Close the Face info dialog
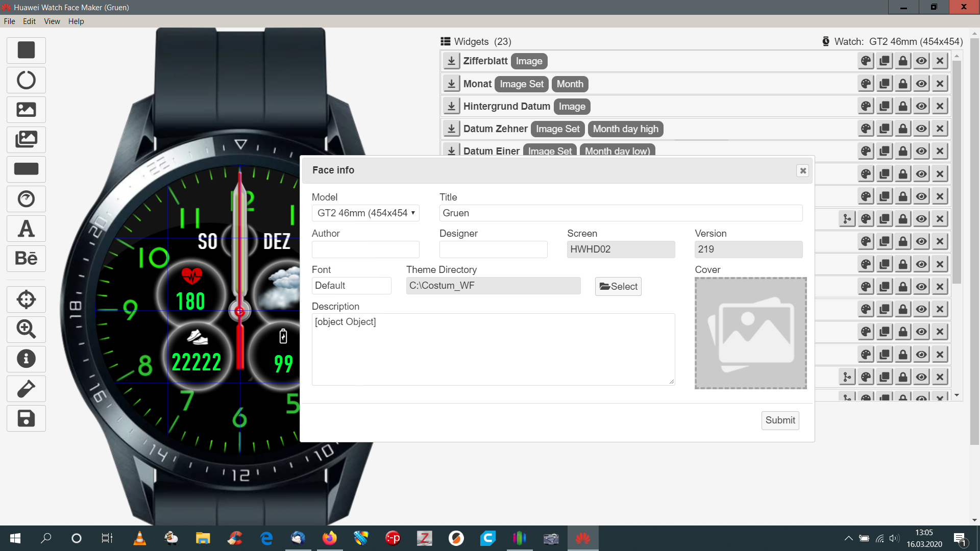 tap(803, 170)
